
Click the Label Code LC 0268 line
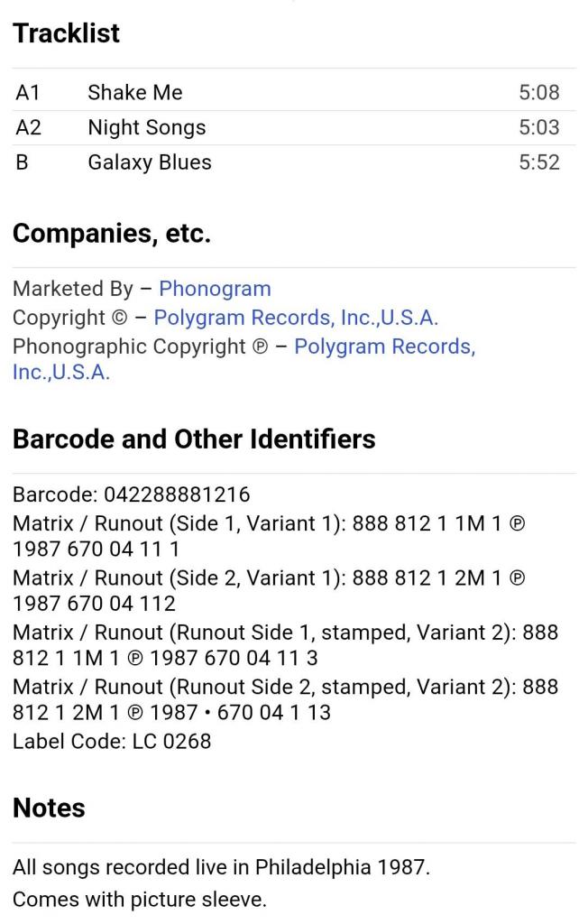(x=111, y=741)
